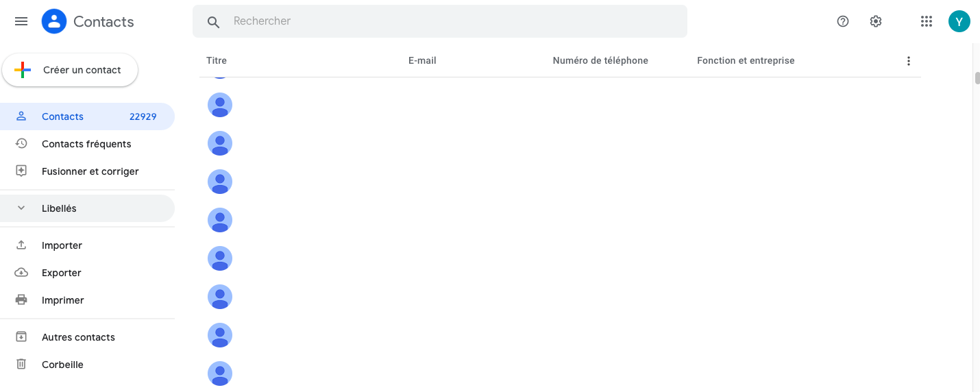Click the Corbeille trash icon
Screen dimensions: 980x392
click(21, 365)
